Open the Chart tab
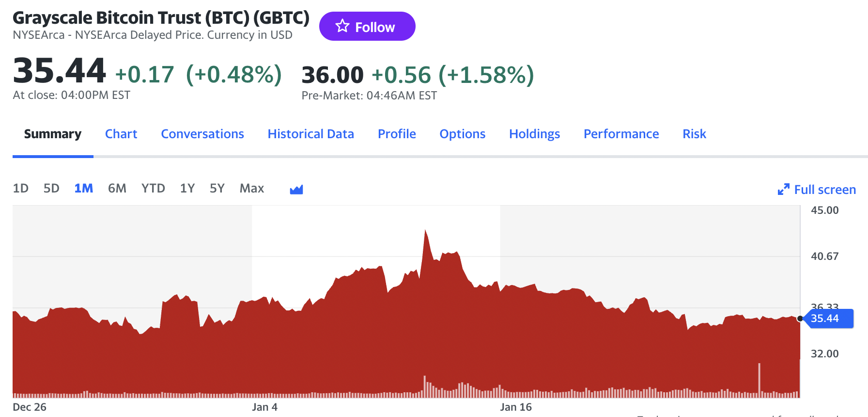 [121, 134]
